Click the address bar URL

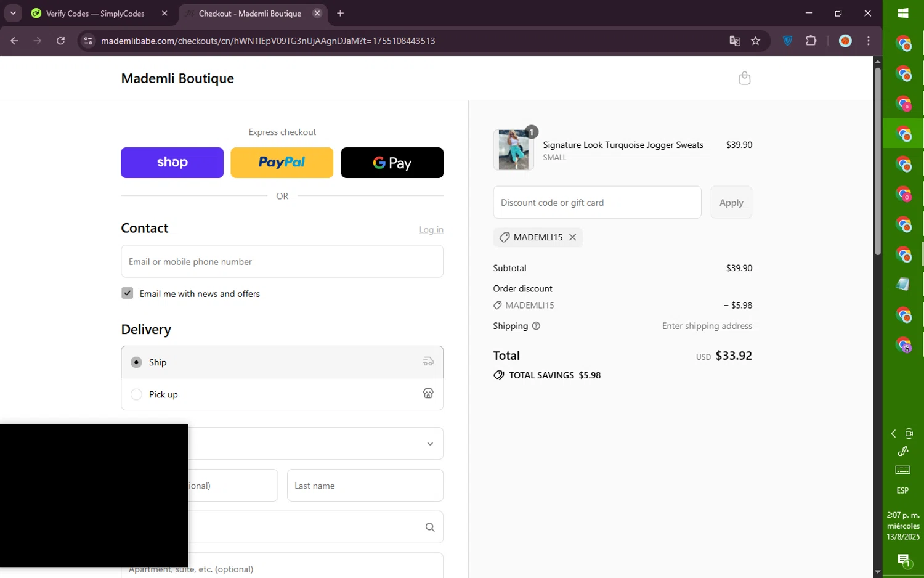(268, 41)
